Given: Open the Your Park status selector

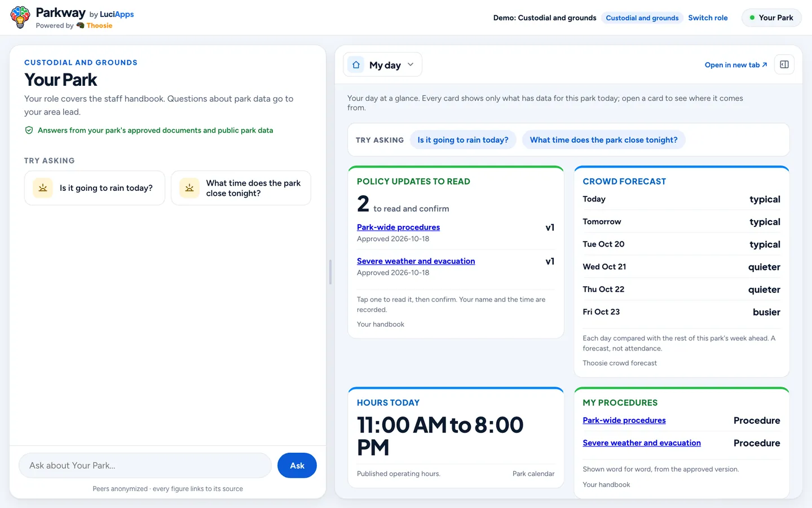Looking at the screenshot, I should point(771,17).
